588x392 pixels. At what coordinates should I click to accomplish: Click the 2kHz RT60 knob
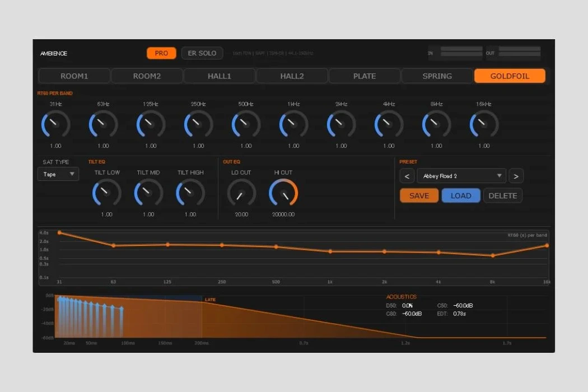tap(341, 124)
